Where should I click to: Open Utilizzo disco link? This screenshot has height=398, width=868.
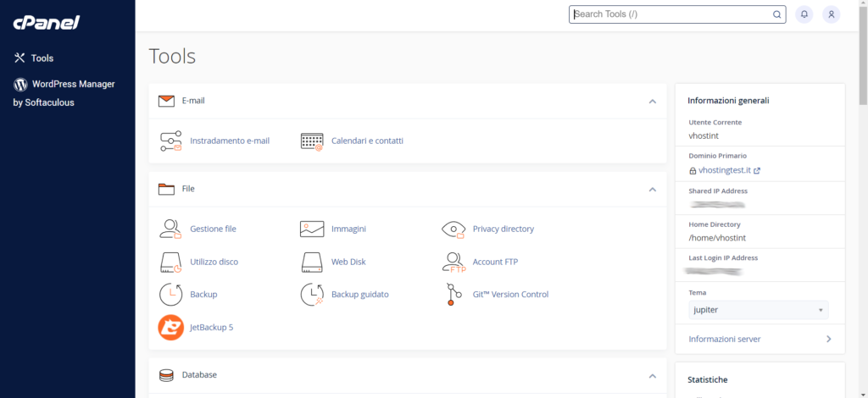tap(214, 262)
